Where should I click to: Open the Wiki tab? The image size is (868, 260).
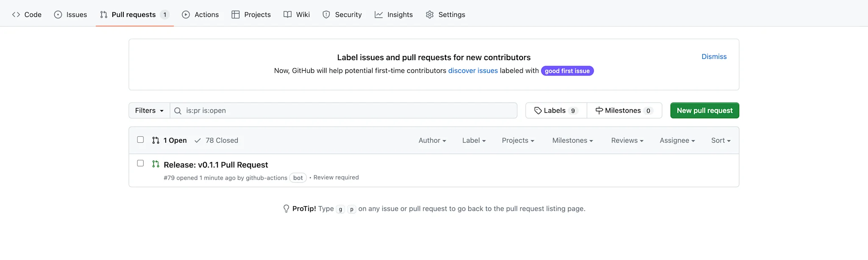[x=297, y=14]
